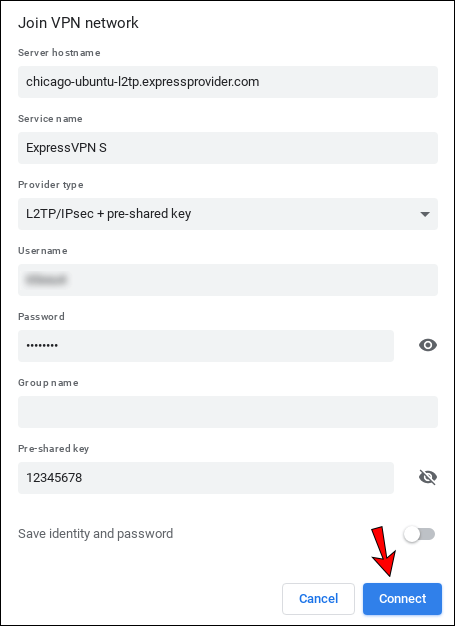Focus the Server hostname input field
This screenshot has height=626, width=455.
pos(228,82)
